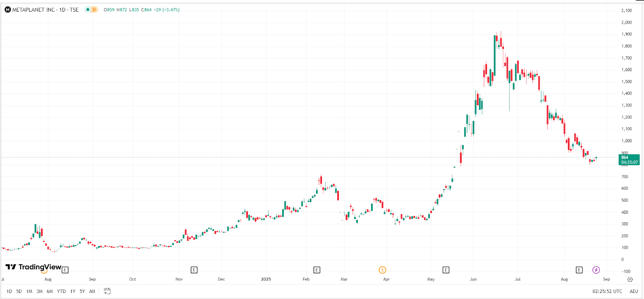
Task: Select the 1Y time range
Action: [x=73, y=291]
